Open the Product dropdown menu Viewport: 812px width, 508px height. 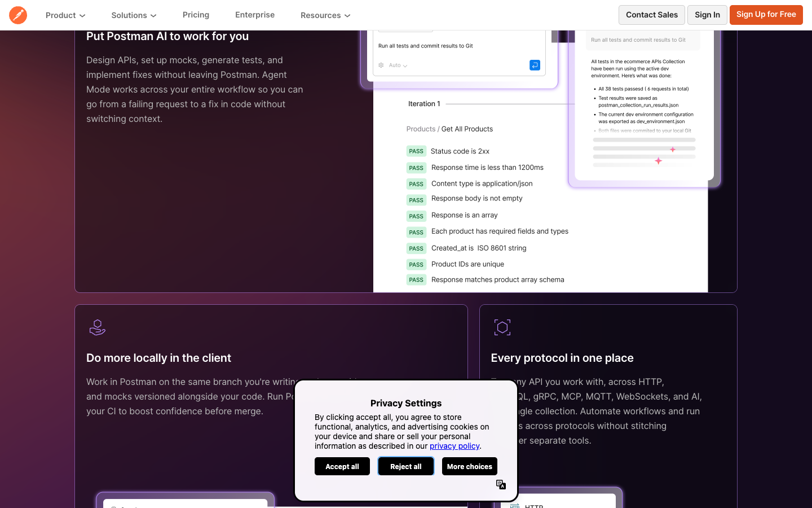pos(65,15)
